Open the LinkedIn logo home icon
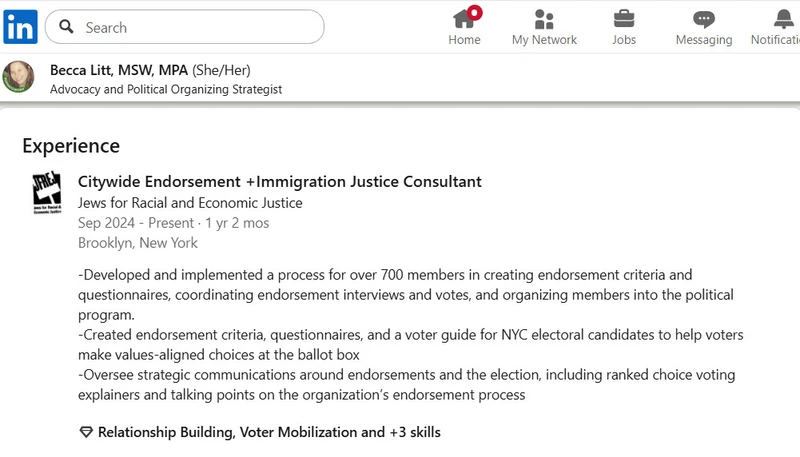The width and height of the screenshot is (800, 457). point(20,27)
